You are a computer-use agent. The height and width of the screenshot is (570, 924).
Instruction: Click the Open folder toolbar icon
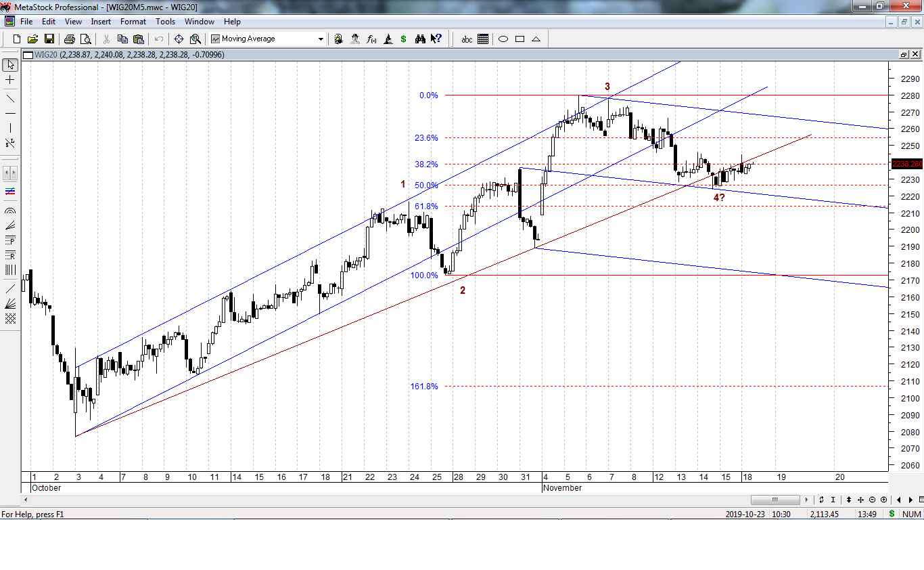(x=32, y=39)
